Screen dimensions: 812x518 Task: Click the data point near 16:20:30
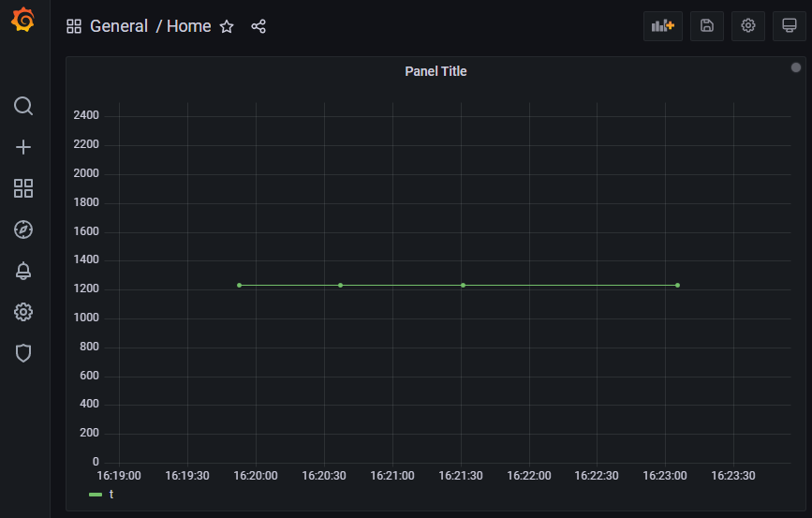coord(340,286)
